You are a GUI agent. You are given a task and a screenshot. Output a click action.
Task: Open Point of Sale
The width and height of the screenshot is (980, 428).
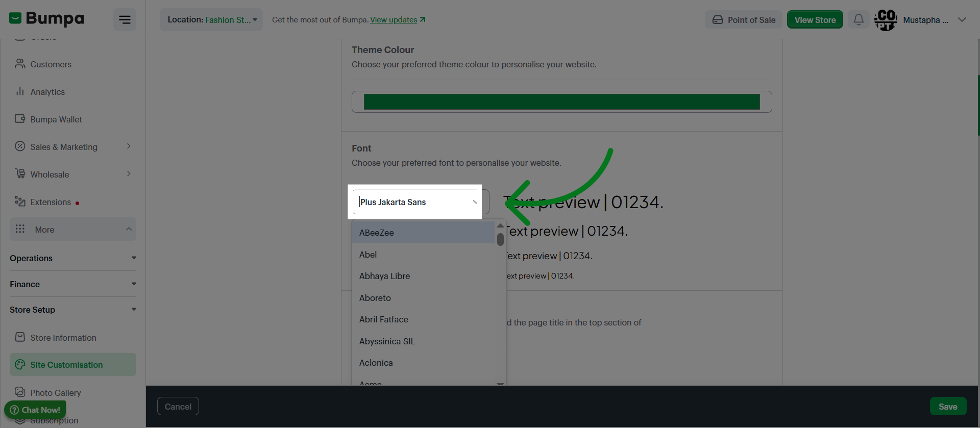click(x=744, y=20)
